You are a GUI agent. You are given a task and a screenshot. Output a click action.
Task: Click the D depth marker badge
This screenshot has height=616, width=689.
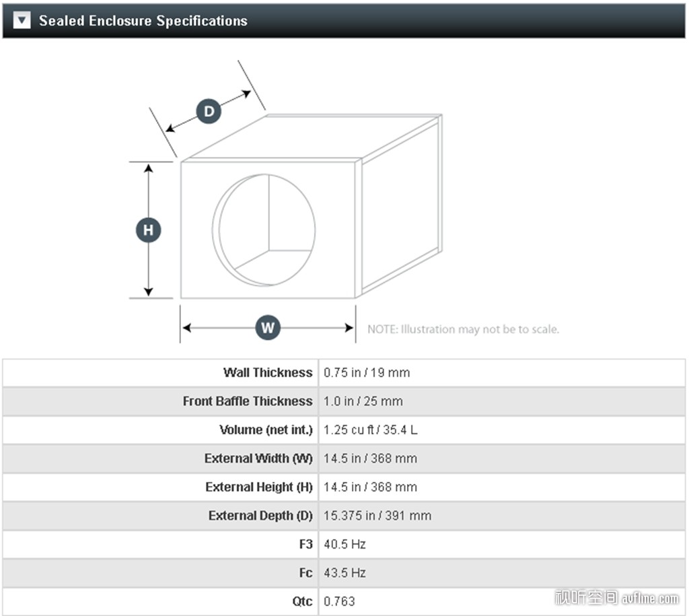(209, 111)
